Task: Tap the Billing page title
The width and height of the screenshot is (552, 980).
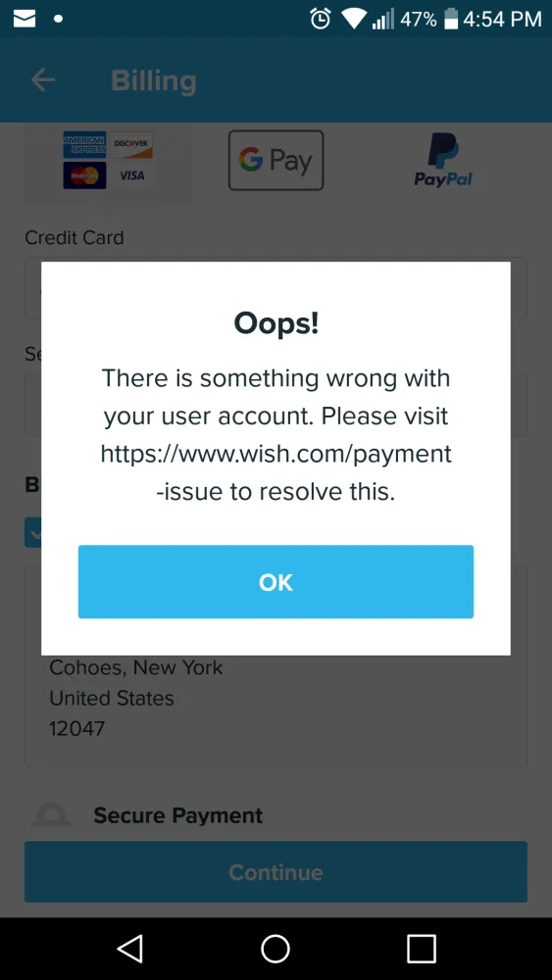Action: click(154, 80)
